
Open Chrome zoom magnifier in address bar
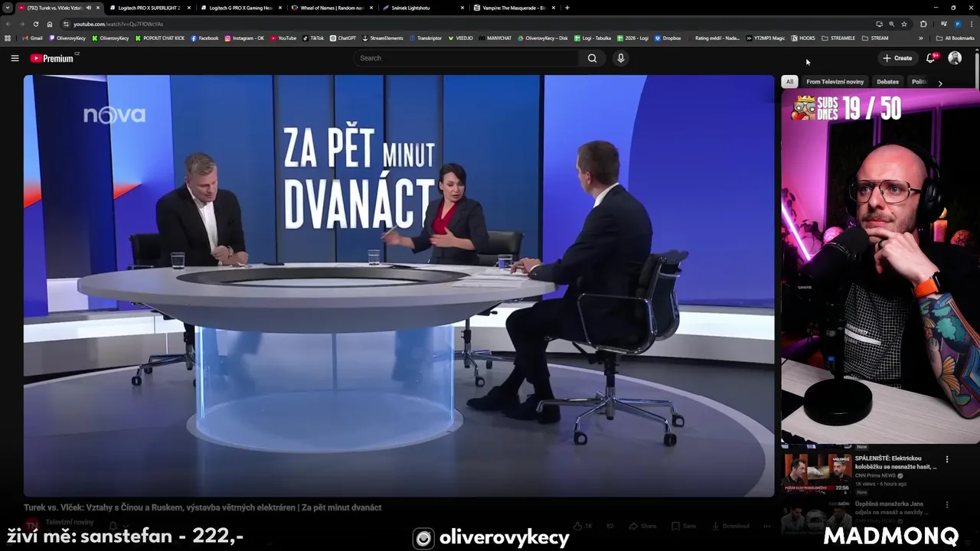point(891,24)
